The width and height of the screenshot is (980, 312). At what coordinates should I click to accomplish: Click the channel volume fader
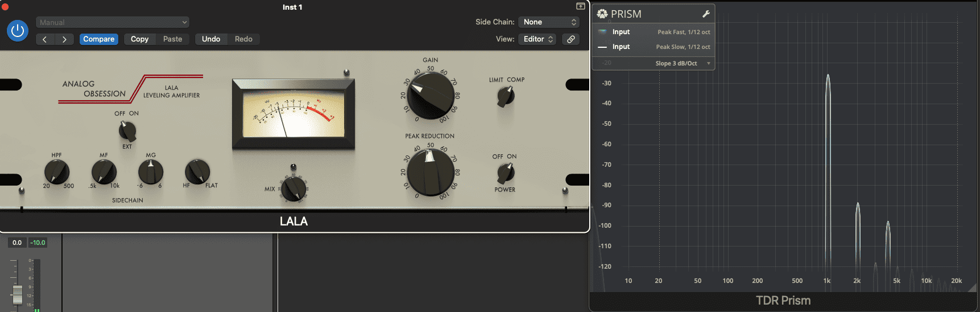click(x=18, y=294)
